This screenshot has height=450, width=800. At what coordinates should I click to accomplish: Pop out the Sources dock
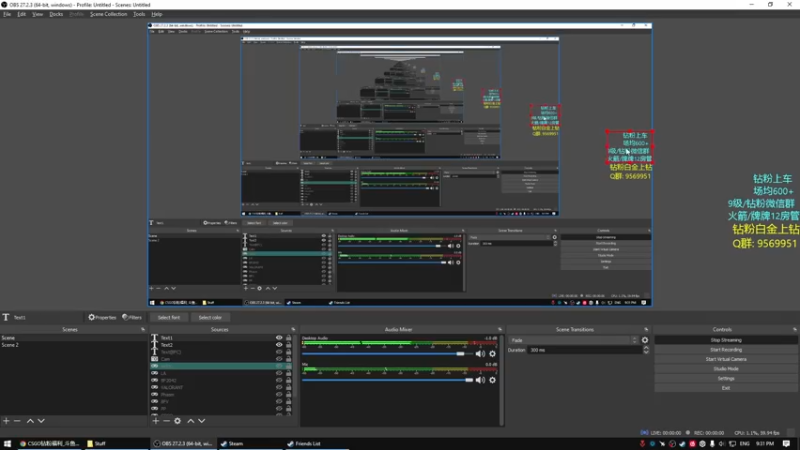tap(293, 330)
